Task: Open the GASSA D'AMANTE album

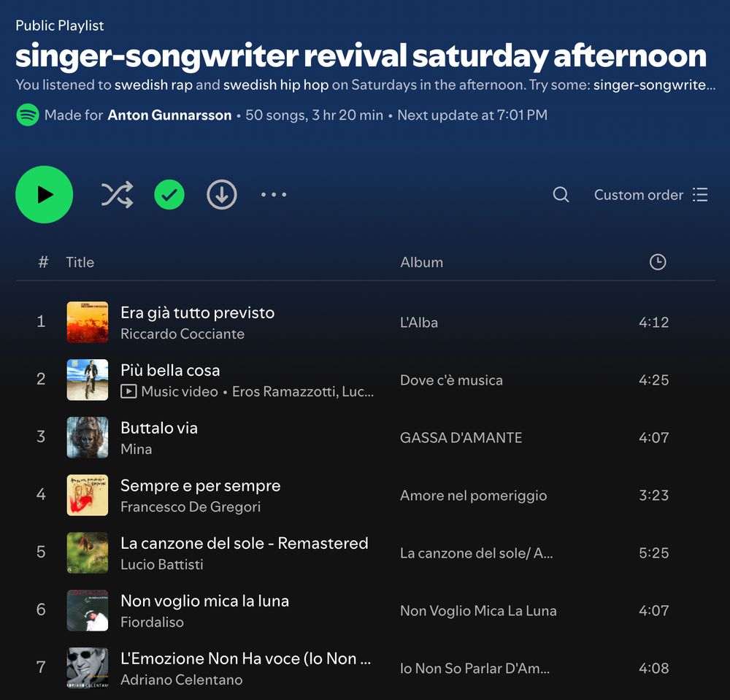Action: click(x=461, y=438)
